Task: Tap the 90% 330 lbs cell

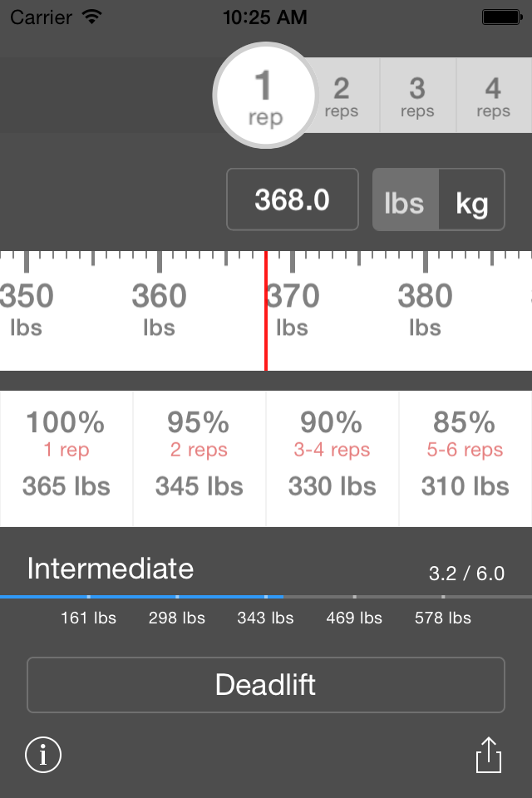Action: (332, 459)
